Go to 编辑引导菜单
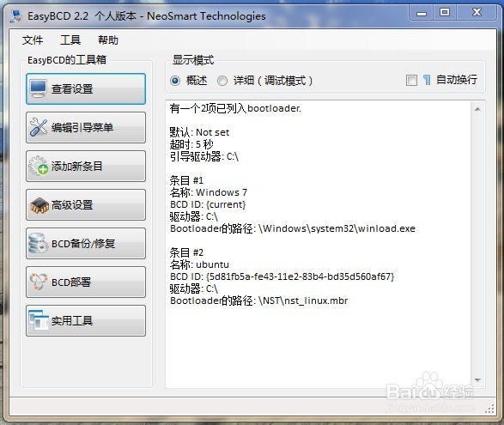 pos(86,127)
